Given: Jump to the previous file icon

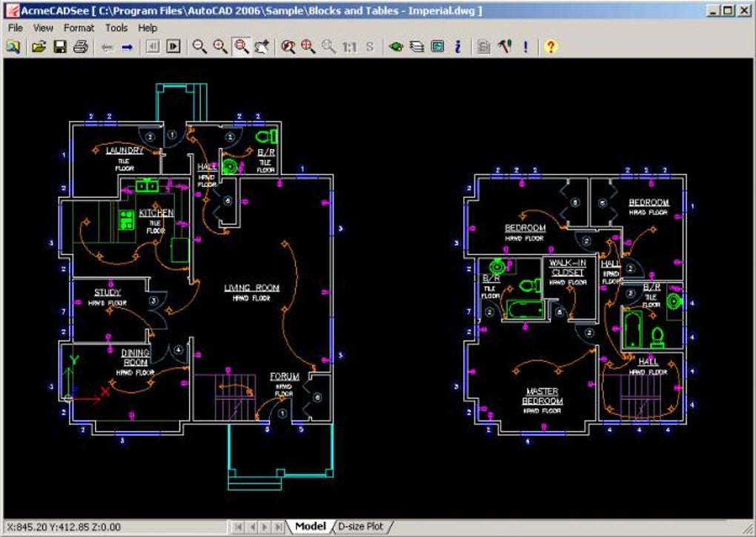Looking at the screenshot, I should (x=153, y=47).
